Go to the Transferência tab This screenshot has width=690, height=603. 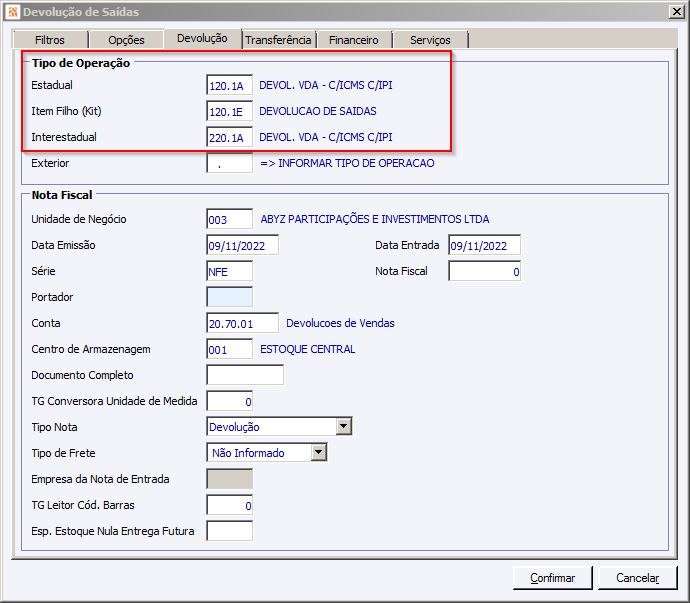[x=279, y=40]
